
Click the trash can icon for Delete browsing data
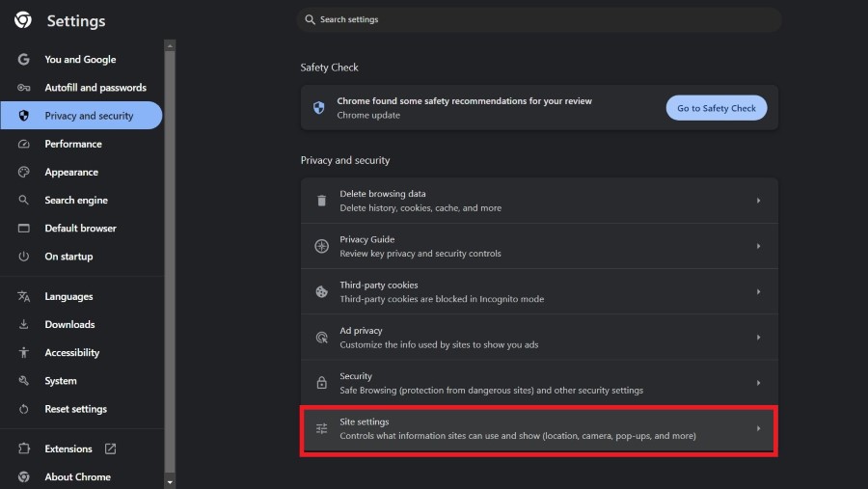[321, 201]
